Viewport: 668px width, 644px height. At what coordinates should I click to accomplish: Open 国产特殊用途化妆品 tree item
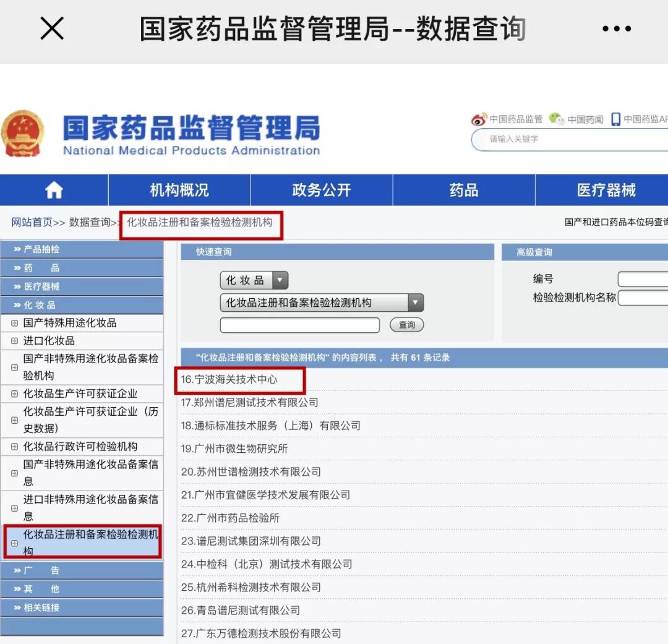[69, 323]
